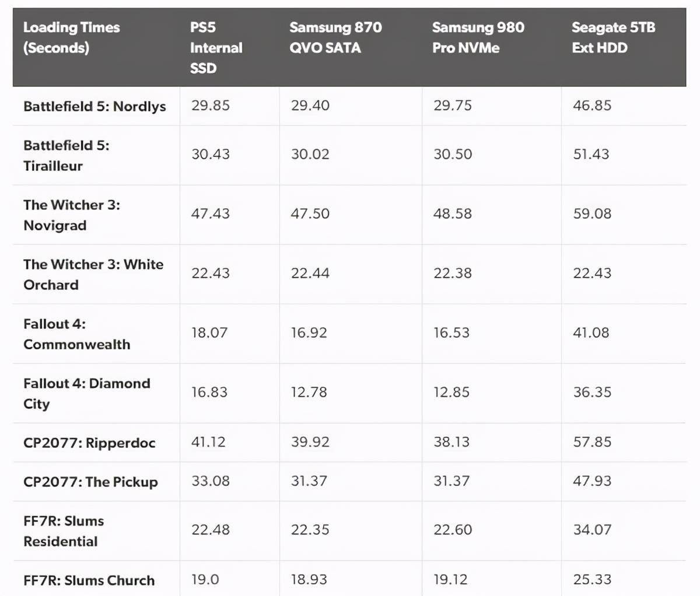Click The Witcher 3: White Orchard label
The height and width of the screenshot is (596, 700).
pos(93,274)
